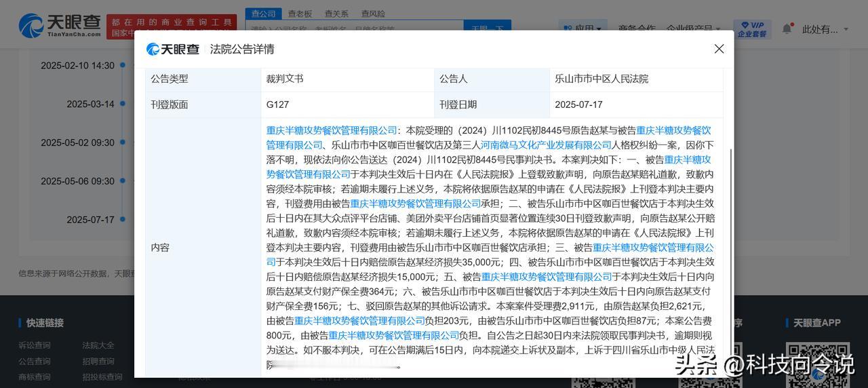Open the 此处有... user account dropdown
This screenshot has height=388, width=868.
click(825, 29)
